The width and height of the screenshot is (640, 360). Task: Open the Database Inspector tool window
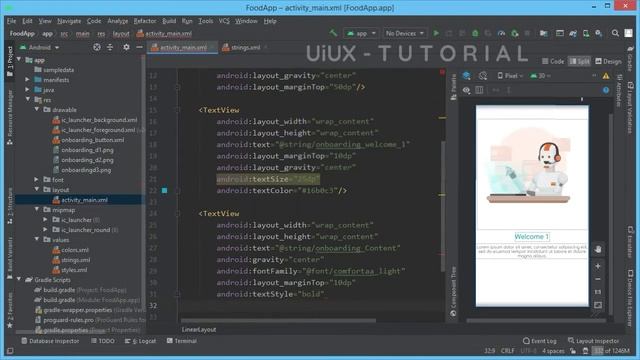coord(50,341)
